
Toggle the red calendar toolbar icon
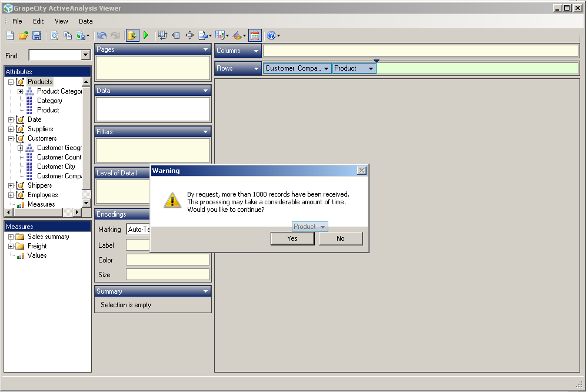[x=255, y=35]
